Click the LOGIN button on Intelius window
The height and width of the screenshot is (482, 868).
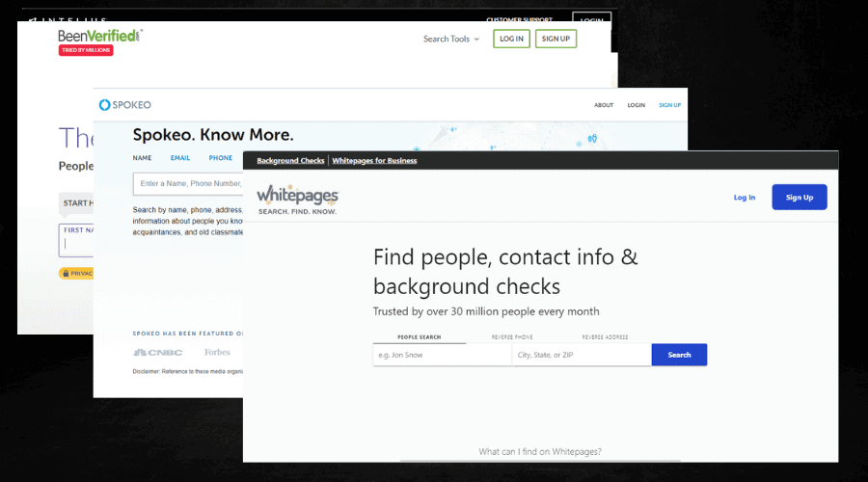tap(592, 17)
